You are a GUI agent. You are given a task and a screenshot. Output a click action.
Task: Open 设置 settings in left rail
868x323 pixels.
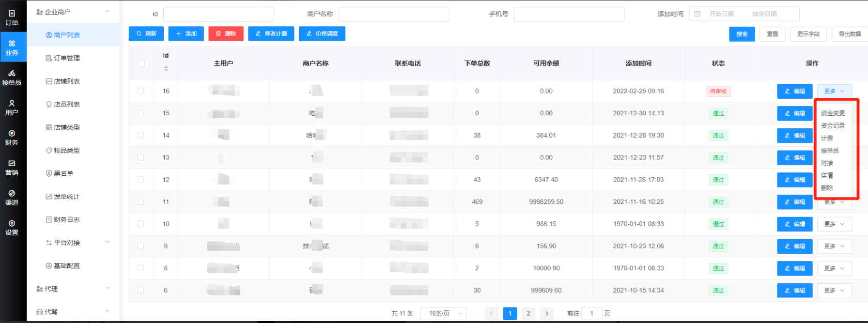[12, 228]
